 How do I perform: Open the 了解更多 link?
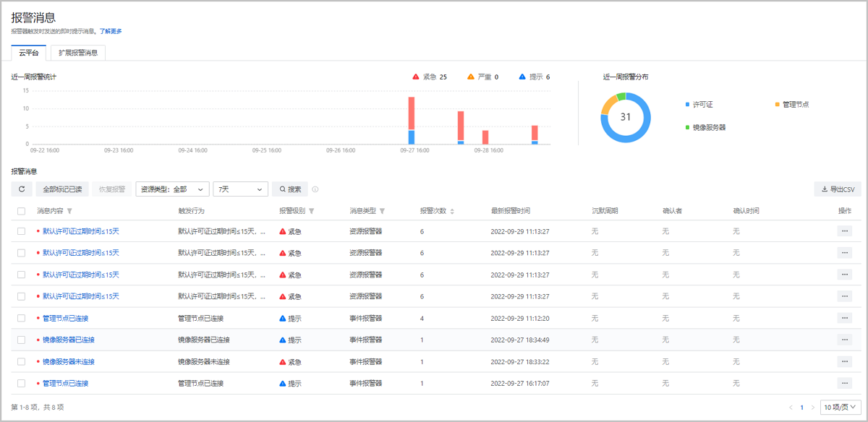click(111, 31)
